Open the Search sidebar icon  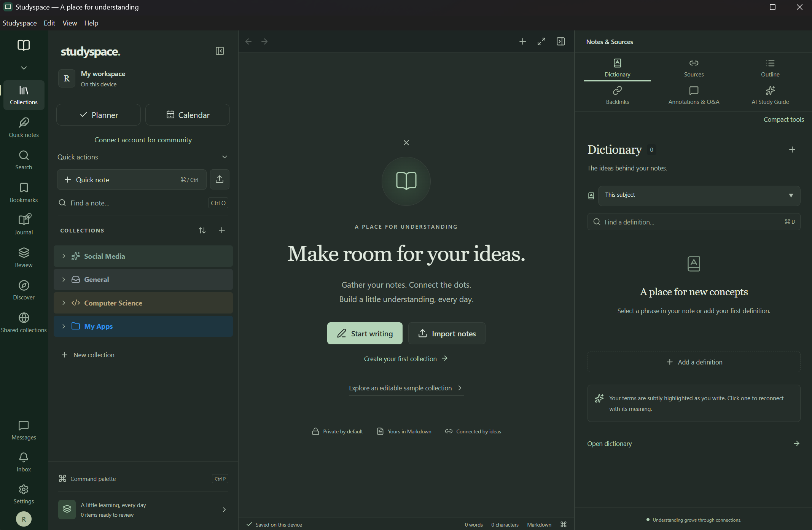[x=24, y=160]
